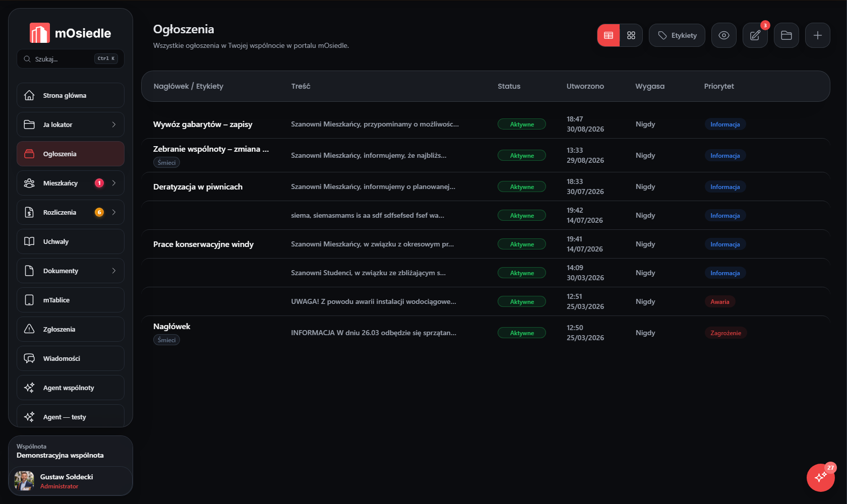Screen dimensions: 847x504
Task: Click Mieszkańcy people icon
Action: pos(29,183)
